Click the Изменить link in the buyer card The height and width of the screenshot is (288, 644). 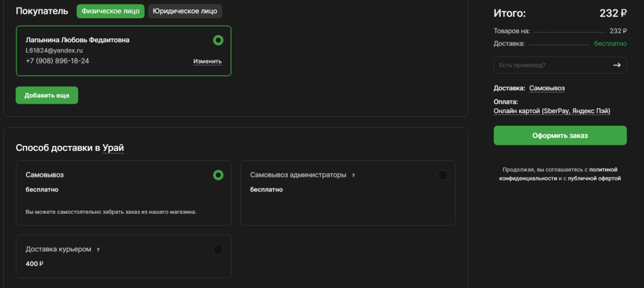pos(207,62)
